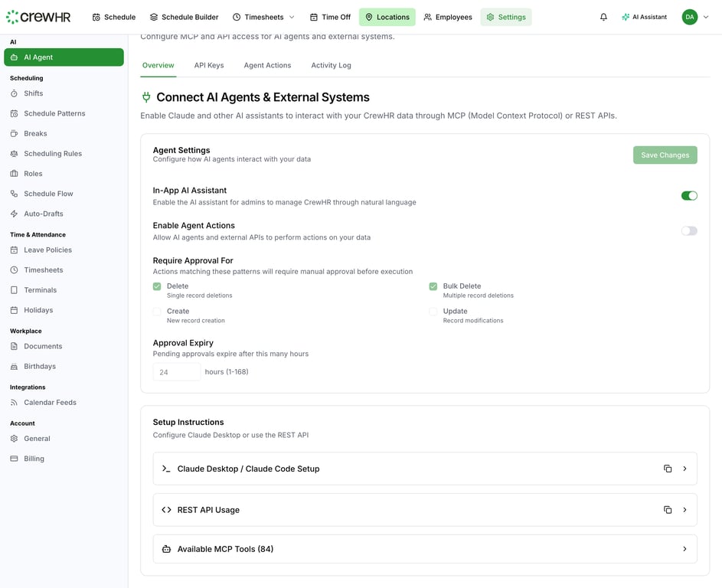Select Calendar Feeds under Integrations
Viewport: 722px width, 588px height.
49,402
